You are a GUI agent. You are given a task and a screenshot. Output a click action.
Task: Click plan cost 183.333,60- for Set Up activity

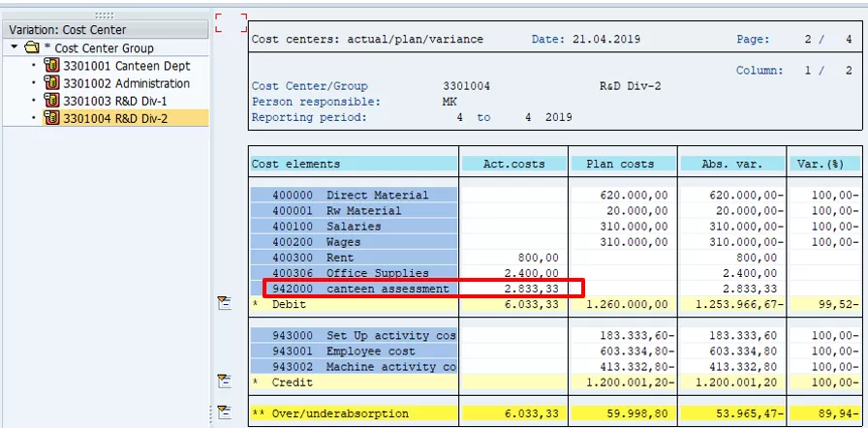click(x=636, y=335)
